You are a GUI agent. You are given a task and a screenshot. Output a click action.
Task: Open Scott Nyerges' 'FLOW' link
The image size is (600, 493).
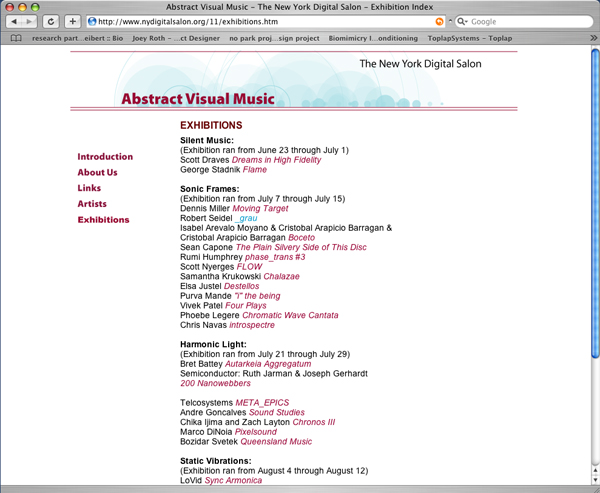click(249, 267)
